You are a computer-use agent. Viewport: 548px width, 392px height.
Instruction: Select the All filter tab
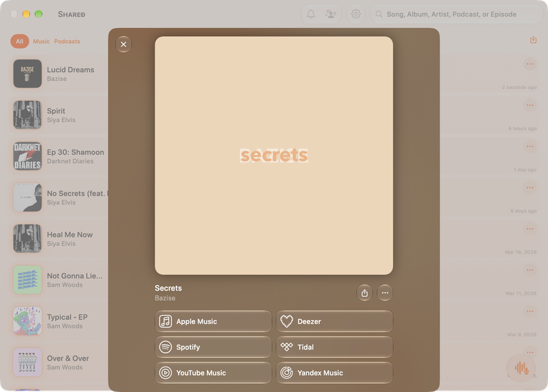[20, 41]
